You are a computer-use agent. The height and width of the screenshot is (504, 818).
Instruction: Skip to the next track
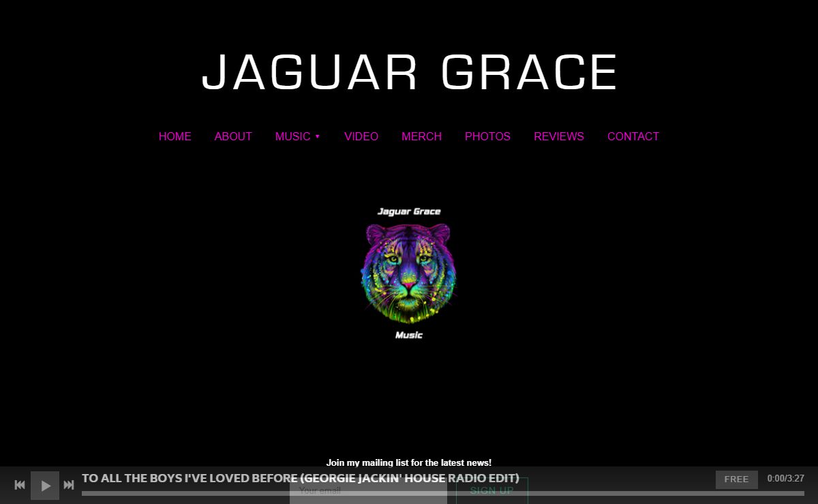pos(69,485)
